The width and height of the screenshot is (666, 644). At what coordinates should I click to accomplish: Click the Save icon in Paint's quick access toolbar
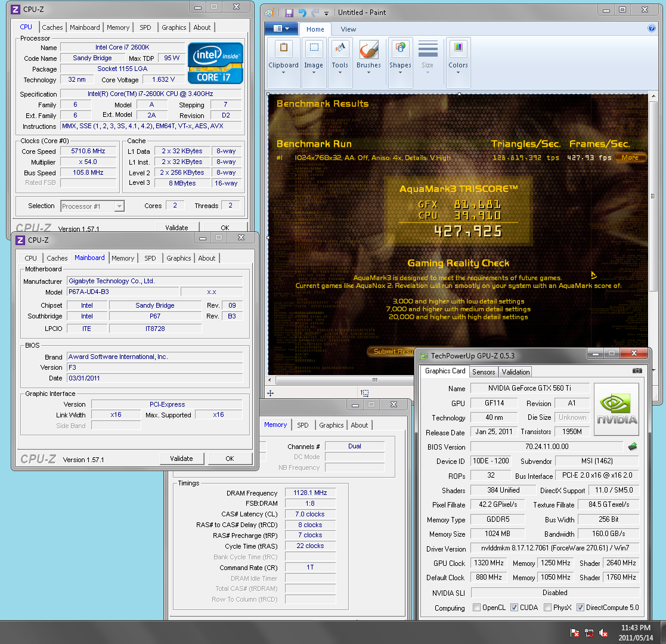coord(289,13)
